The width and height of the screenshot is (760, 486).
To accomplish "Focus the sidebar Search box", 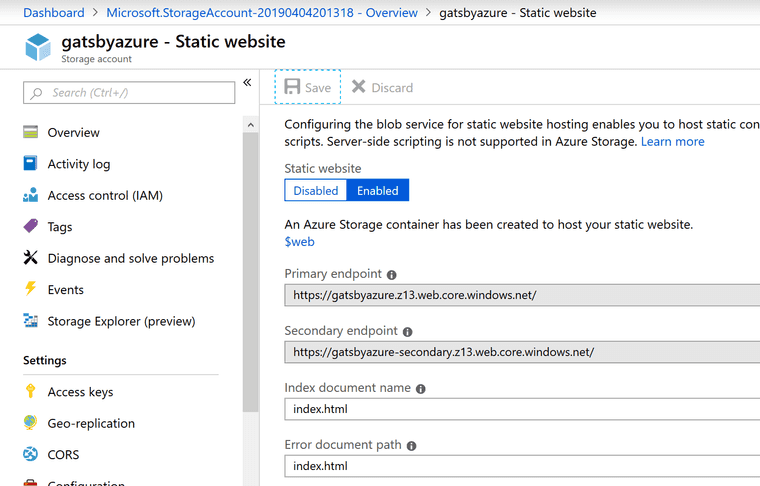I will 130,93.
